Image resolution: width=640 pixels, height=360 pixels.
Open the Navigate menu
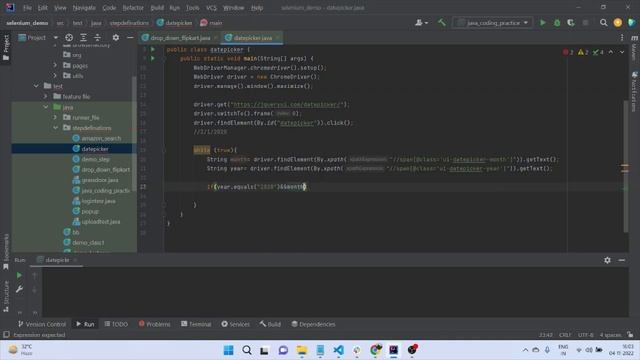(x=84, y=8)
